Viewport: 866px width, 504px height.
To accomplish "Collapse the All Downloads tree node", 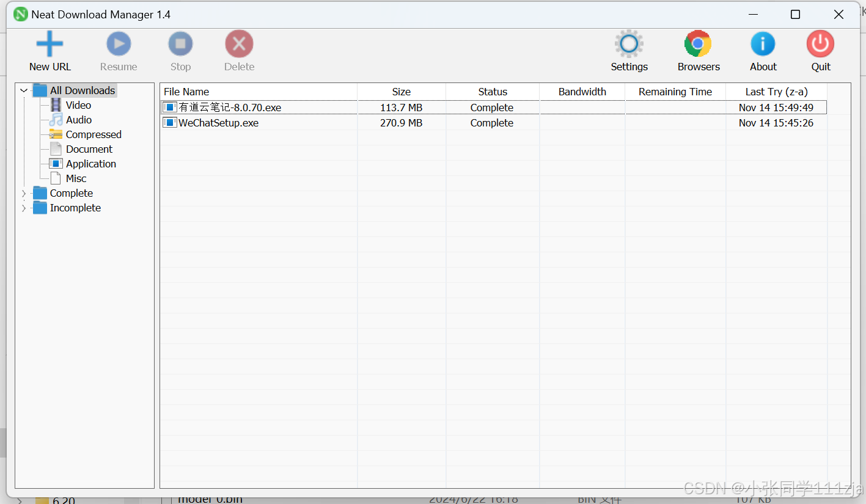I will pyautogui.click(x=24, y=90).
